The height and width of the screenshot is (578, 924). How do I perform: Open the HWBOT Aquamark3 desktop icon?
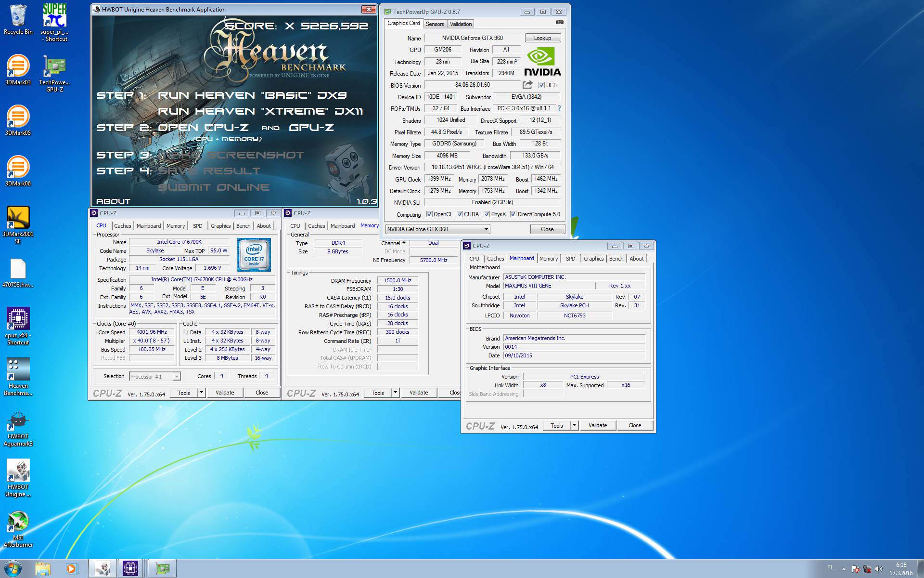(x=18, y=429)
